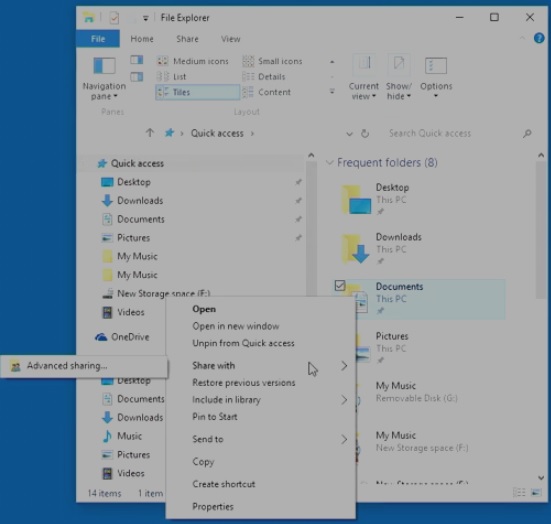Switch to the View tab

(231, 39)
